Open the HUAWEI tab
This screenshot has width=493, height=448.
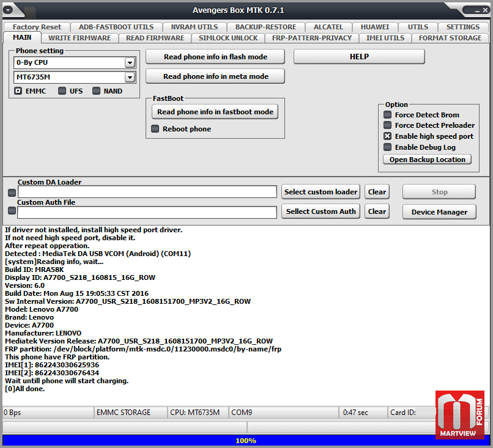pyautogui.click(x=375, y=27)
